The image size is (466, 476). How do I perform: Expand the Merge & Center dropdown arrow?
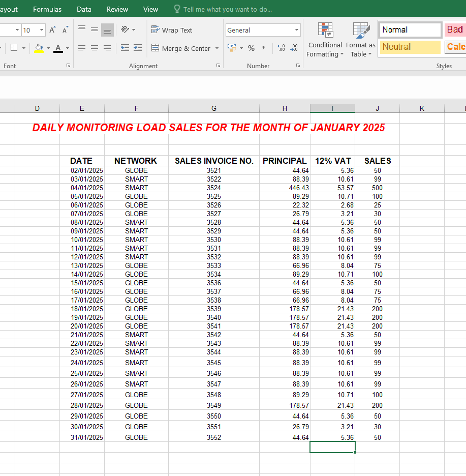(217, 48)
